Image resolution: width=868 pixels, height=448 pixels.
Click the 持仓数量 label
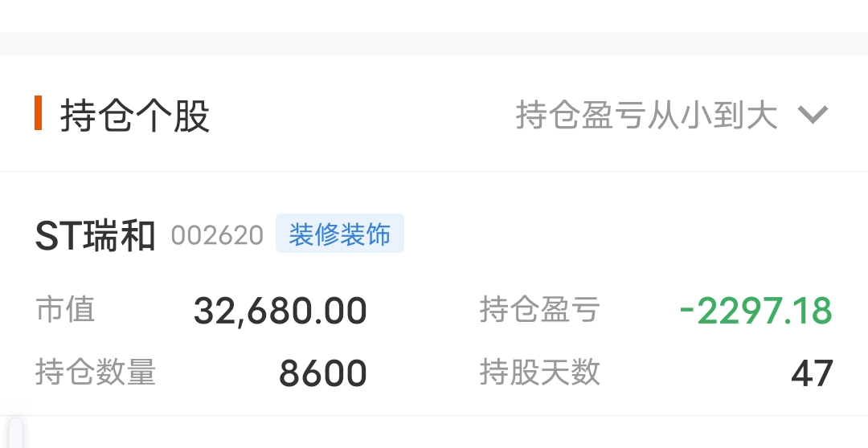(96, 371)
